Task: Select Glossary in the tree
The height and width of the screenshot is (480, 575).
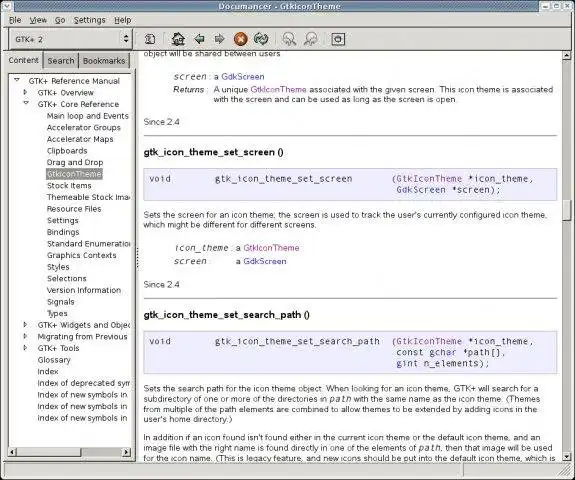Action: (54, 360)
